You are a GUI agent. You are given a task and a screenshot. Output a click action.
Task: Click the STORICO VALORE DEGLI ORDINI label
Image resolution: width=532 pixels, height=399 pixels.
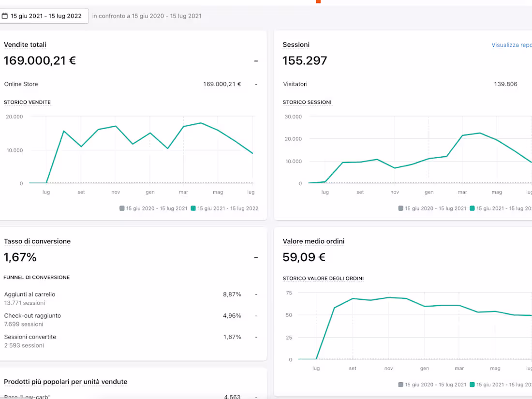(x=323, y=279)
